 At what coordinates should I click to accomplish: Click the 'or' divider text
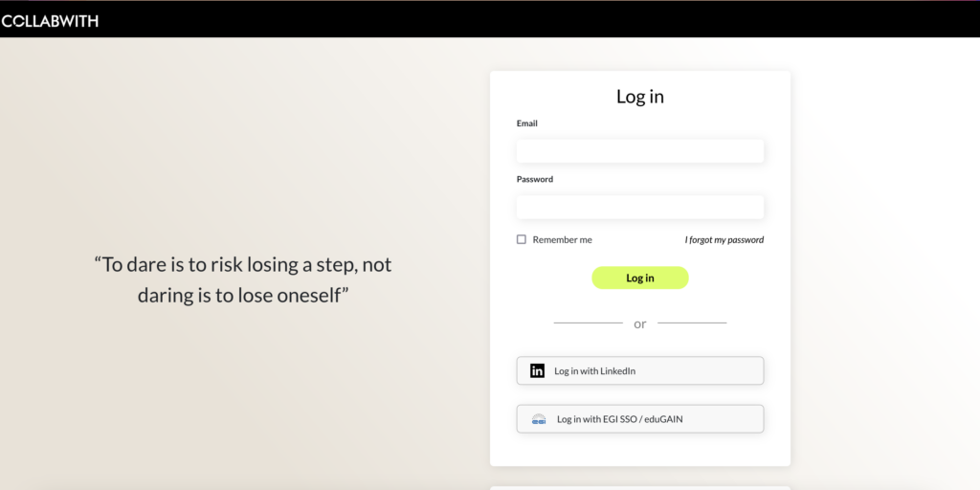tap(639, 323)
